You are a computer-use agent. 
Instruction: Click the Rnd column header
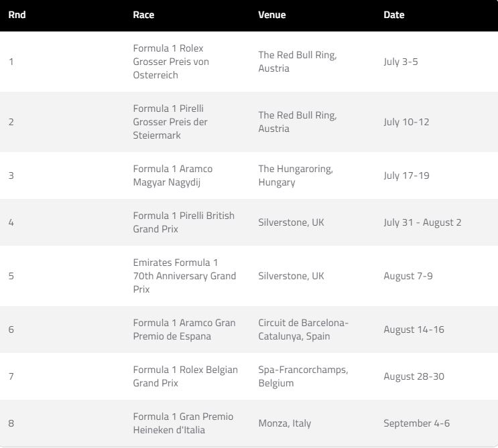(x=17, y=15)
